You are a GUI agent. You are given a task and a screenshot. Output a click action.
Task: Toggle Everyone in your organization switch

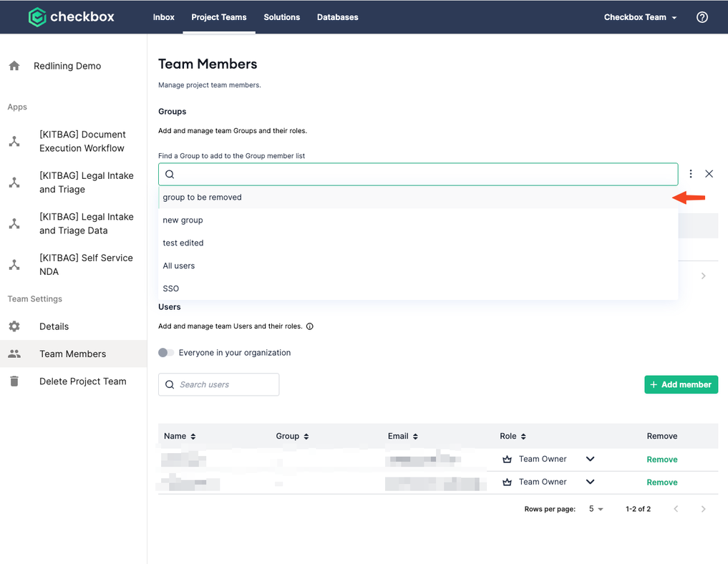(x=166, y=353)
